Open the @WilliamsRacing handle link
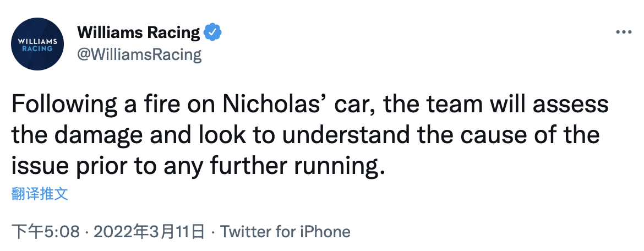 (139, 54)
